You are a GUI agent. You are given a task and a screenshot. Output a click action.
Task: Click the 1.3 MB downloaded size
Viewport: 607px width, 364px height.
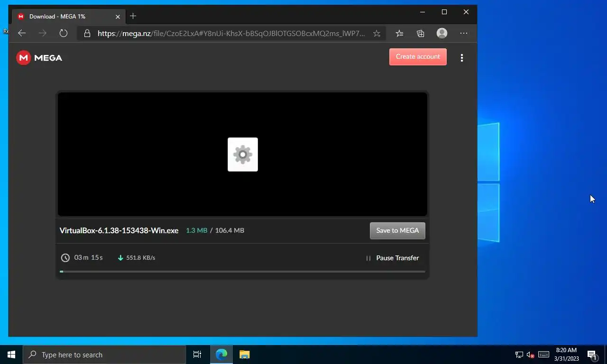[x=196, y=230]
